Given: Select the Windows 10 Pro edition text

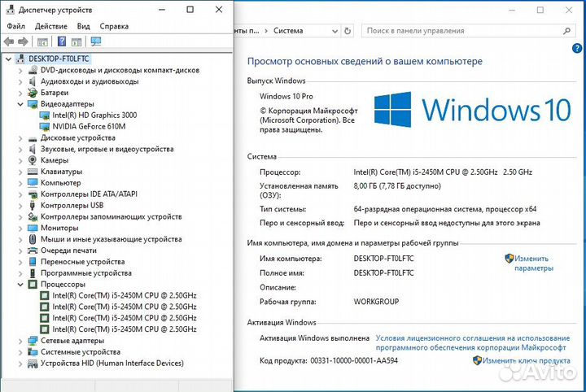Looking at the screenshot, I should (286, 96).
